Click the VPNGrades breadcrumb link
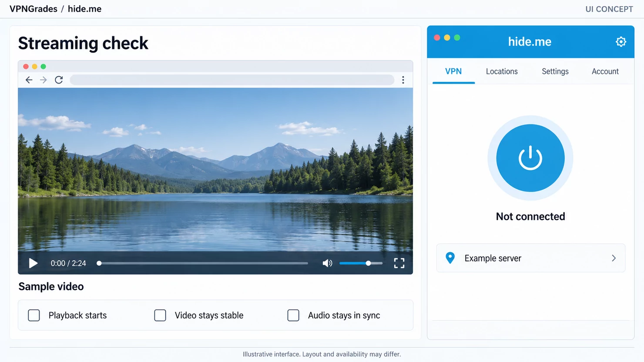 pos(34,9)
